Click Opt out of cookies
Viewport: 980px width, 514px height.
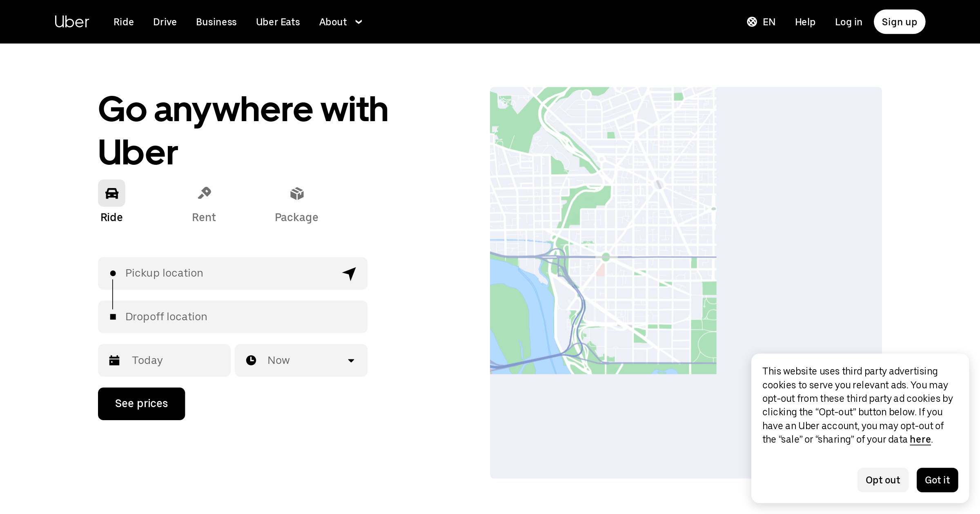click(x=883, y=480)
